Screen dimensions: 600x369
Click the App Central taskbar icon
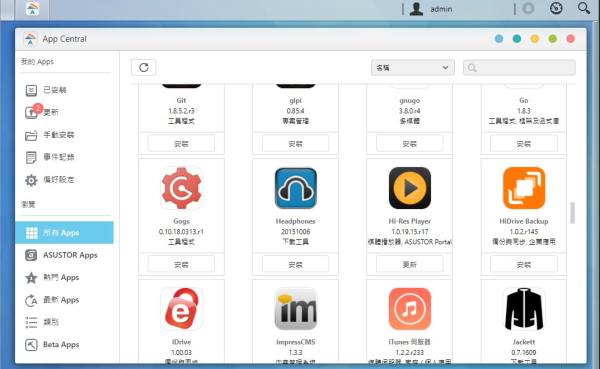[33, 8]
